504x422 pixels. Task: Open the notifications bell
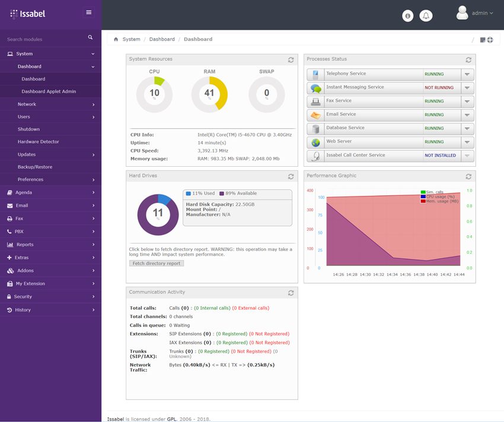[426, 15]
